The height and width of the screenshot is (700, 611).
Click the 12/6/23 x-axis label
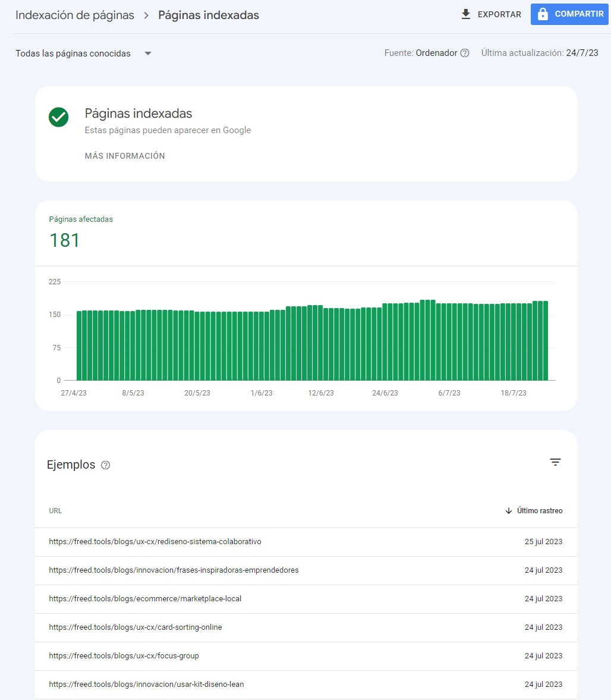tap(321, 393)
